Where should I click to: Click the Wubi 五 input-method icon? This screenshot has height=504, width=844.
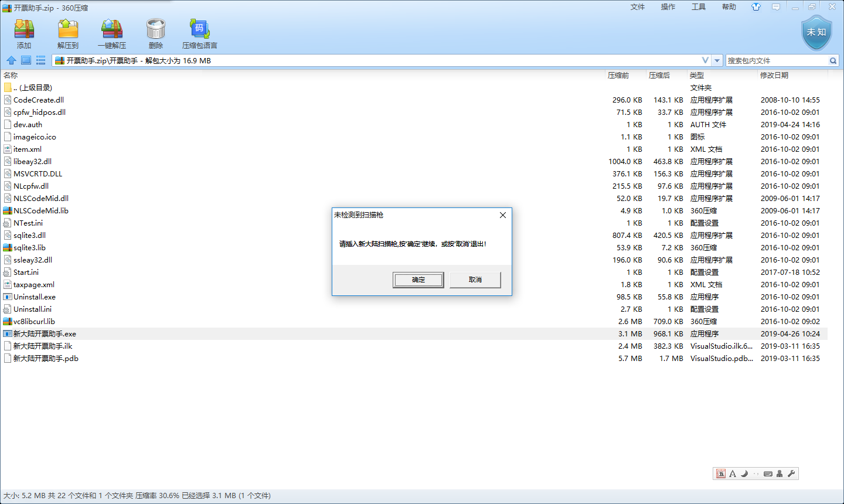(x=721, y=474)
